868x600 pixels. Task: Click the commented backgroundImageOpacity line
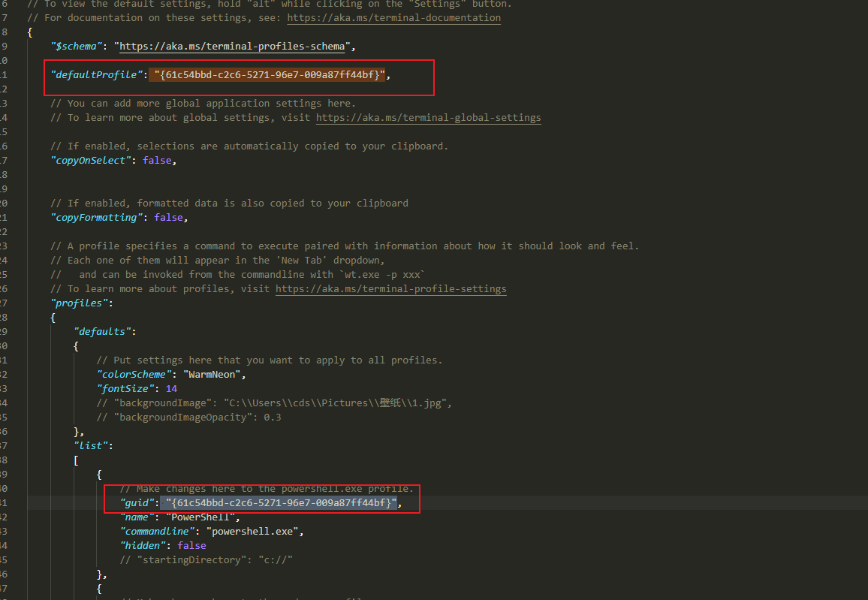pos(188,418)
